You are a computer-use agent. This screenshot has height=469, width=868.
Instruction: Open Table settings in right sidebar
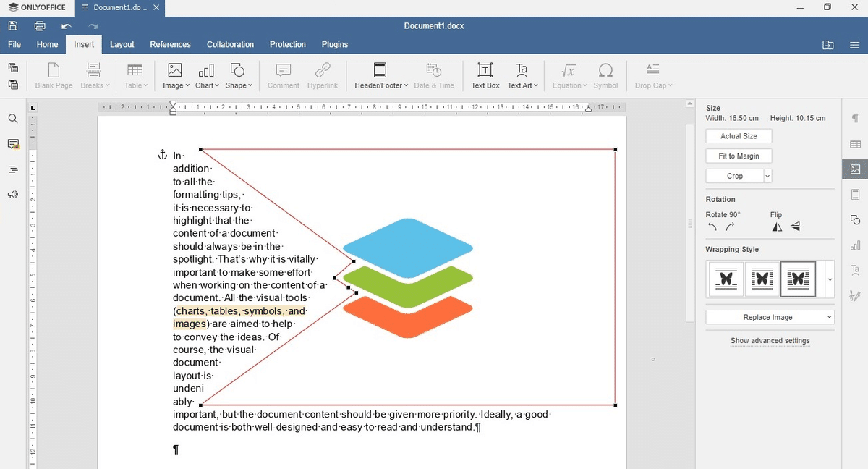point(856,144)
